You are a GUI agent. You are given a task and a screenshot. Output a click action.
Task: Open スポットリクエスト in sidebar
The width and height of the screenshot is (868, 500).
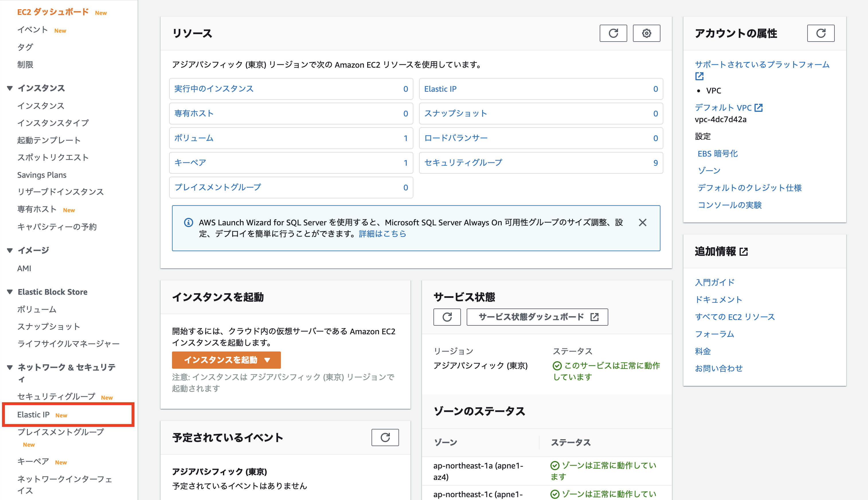pos(53,157)
